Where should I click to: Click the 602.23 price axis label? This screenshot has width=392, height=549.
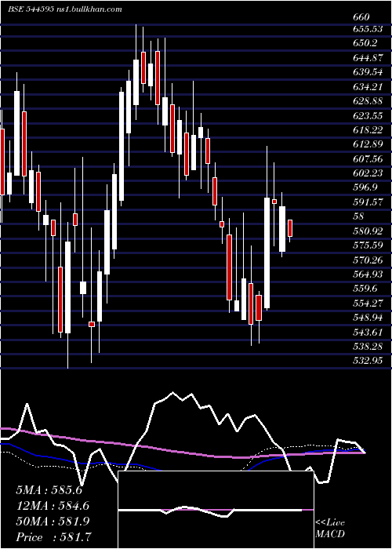pos(368,173)
